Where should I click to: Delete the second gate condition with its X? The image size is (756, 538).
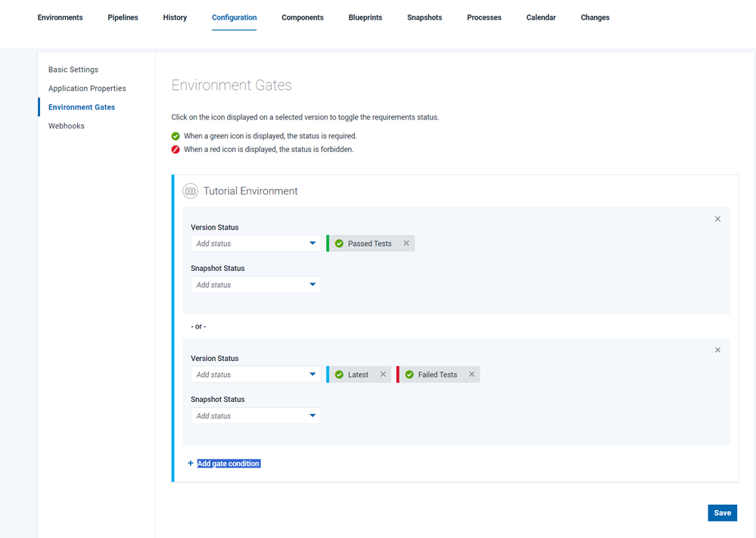tap(717, 350)
